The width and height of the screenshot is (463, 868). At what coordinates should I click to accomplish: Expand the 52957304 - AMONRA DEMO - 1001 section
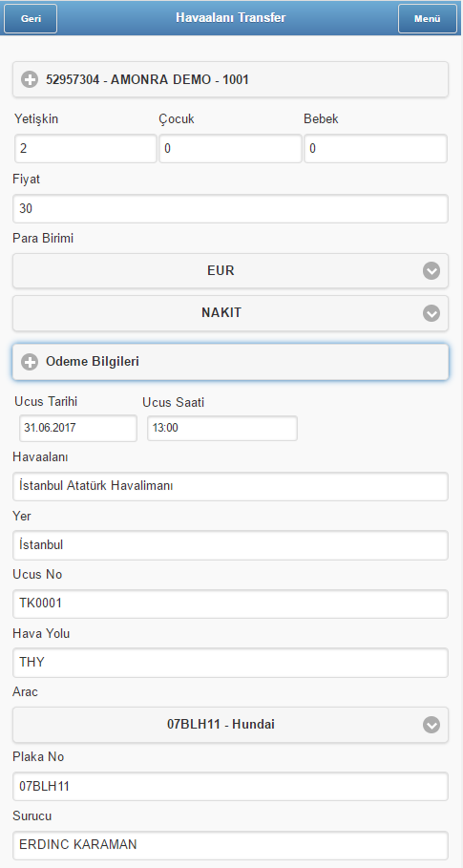(x=230, y=79)
